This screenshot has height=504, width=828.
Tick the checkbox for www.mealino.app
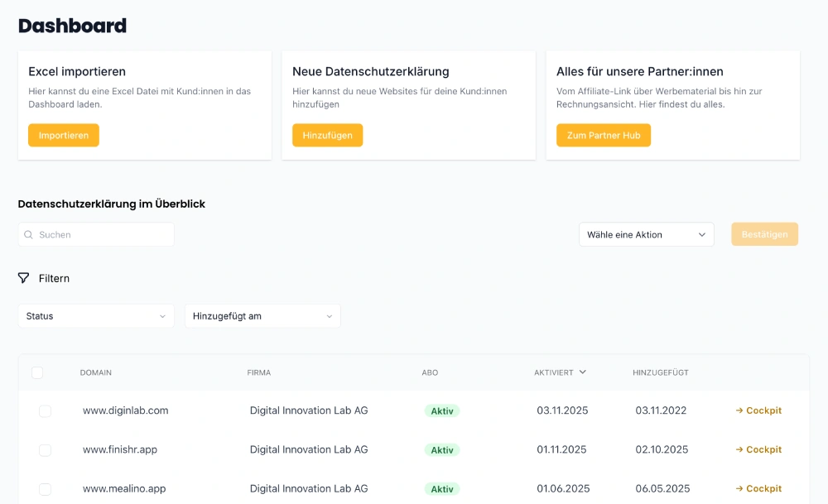coord(45,489)
